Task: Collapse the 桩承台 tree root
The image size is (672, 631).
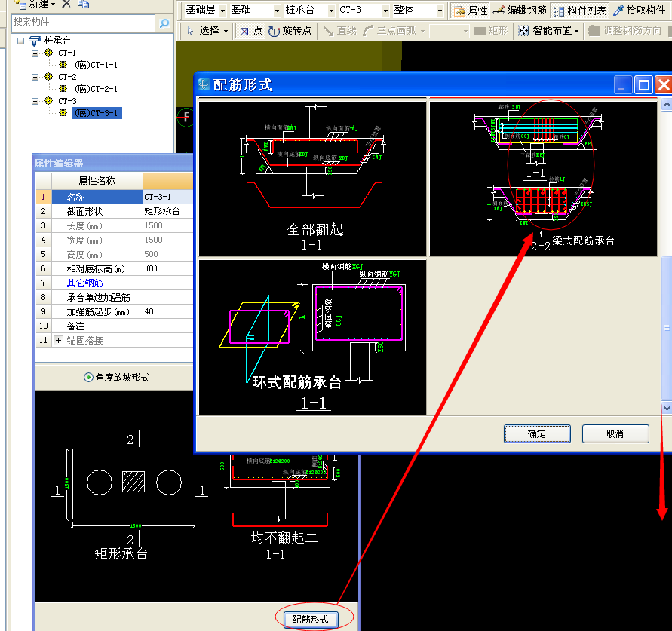Action: point(20,41)
